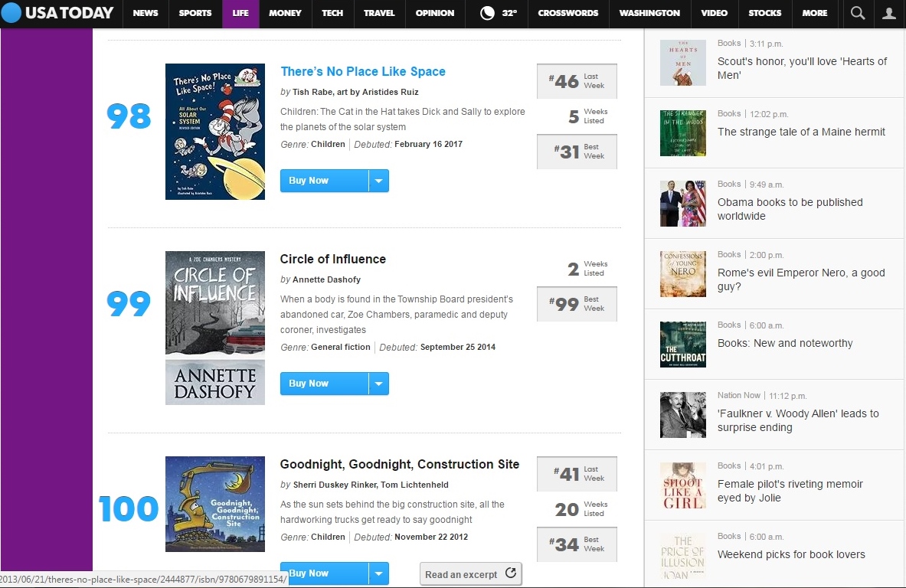The height and width of the screenshot is (588, 906).
Task: Click the #46 Last Week box
Action: tap(577, 81)
